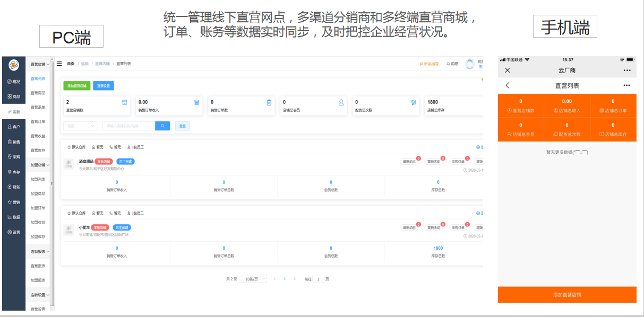Image resolution: width=644 pixels, height=317 pixels.
Task: Select 直营库存 in the submenu
Action: click(38, 151)
